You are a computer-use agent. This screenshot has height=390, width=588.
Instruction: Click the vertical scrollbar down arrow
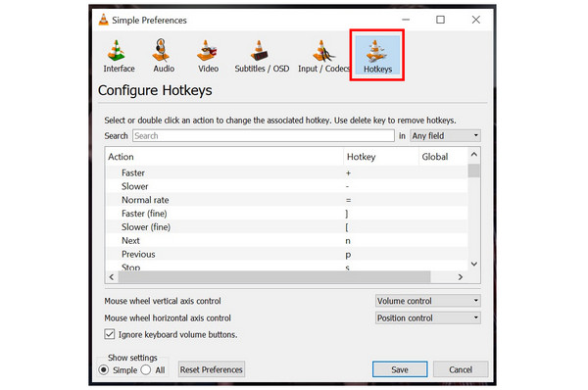click(x=474, y=264)
